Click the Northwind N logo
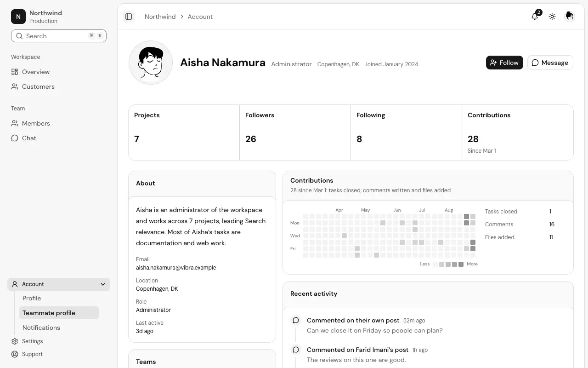 point(18,17)
